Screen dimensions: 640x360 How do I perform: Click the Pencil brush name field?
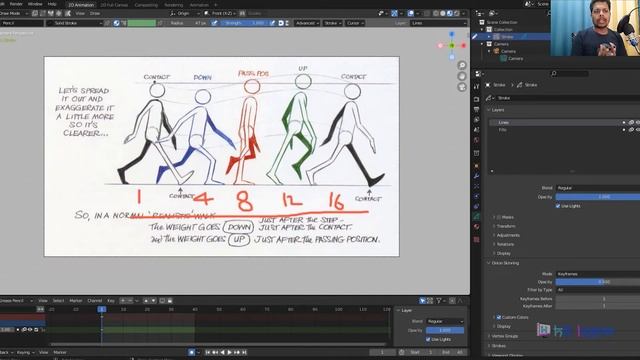coord(22,23)
